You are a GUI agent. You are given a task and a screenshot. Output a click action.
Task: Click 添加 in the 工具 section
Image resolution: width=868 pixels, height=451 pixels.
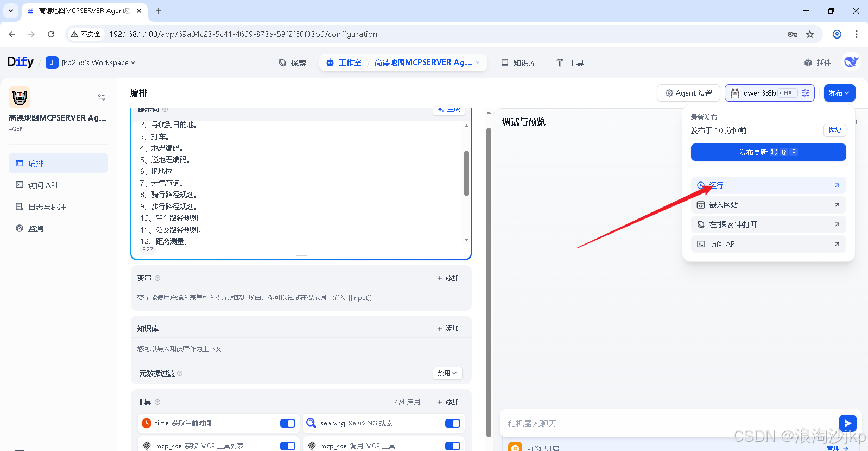(448, 402)
